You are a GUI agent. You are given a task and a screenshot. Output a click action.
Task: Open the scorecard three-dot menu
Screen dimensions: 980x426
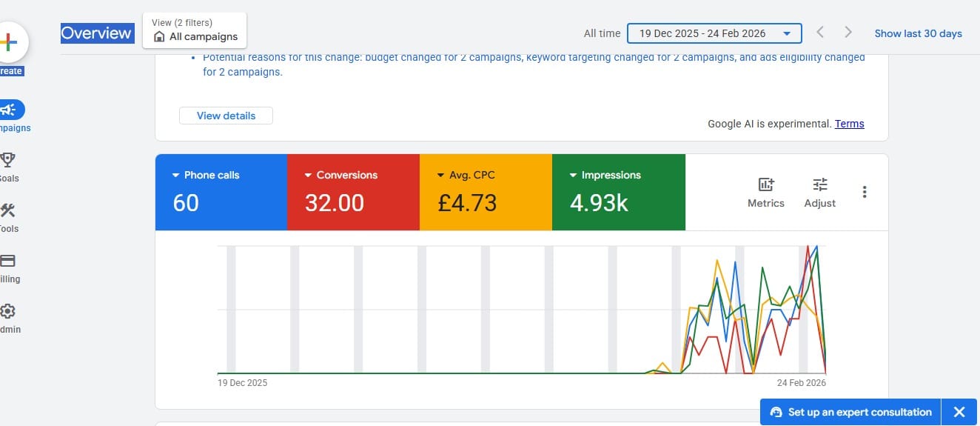pyautogui.click(x=865, y=192)
